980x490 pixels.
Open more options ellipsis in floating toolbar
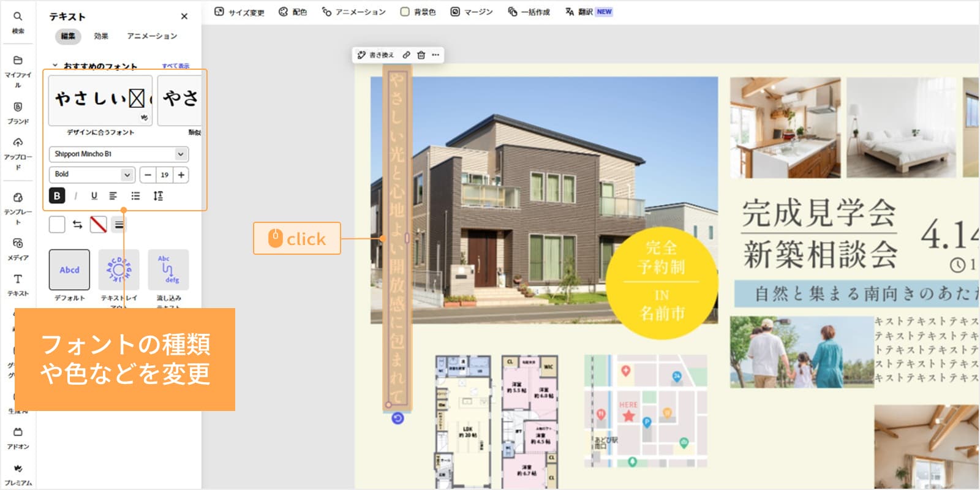(435, 55)
